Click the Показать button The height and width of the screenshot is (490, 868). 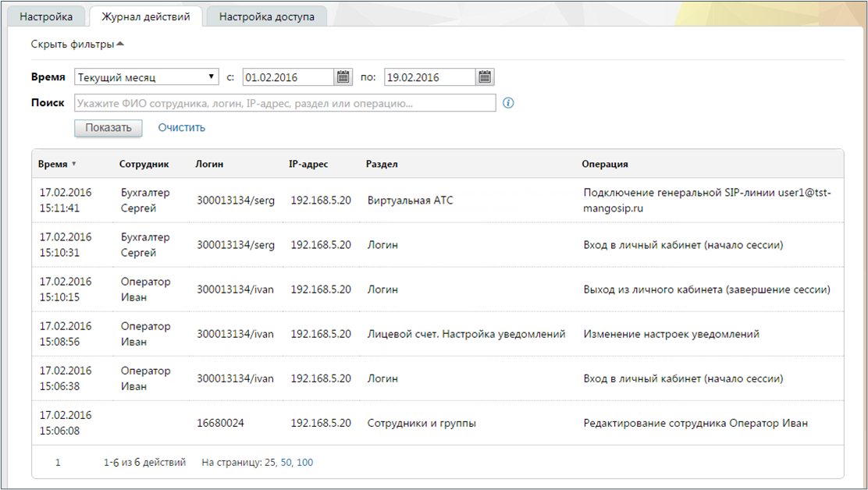108,128
